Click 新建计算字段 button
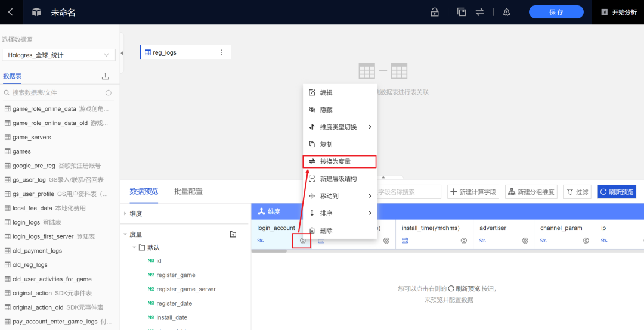644x330 pixels. pos(473,192)
